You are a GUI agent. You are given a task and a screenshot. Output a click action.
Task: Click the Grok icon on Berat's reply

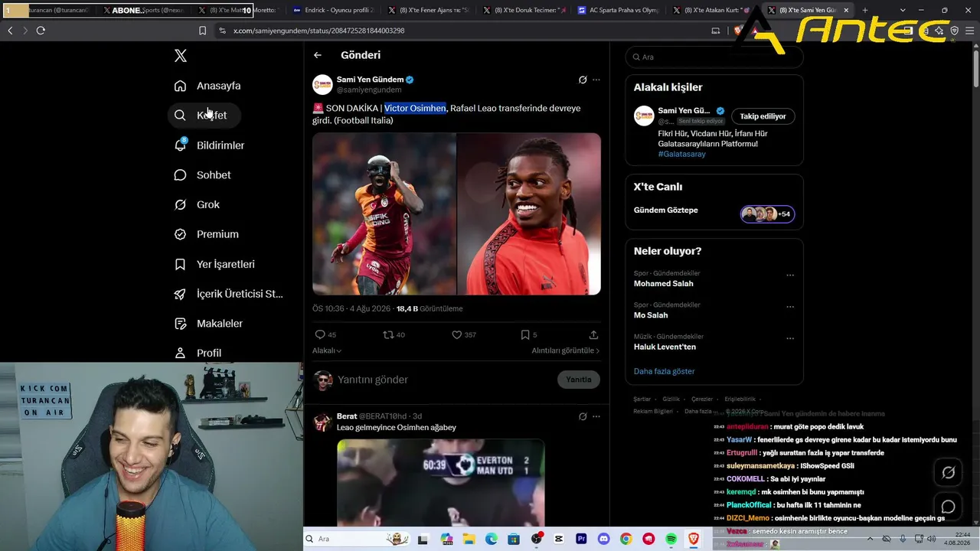click(x=583, y=416)
